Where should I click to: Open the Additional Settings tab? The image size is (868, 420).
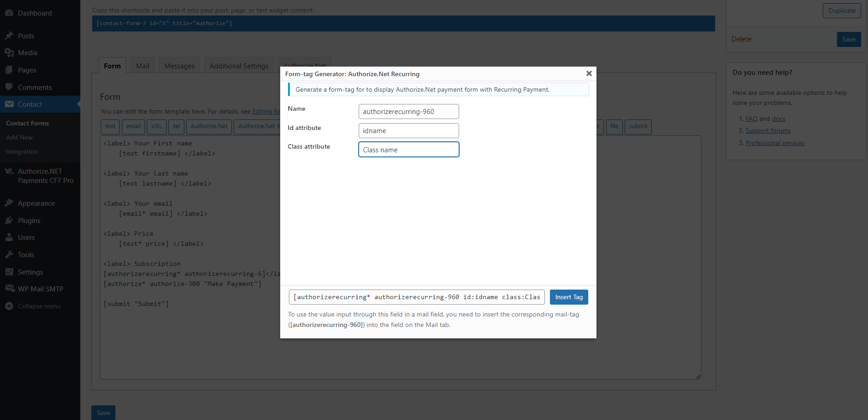239,66
